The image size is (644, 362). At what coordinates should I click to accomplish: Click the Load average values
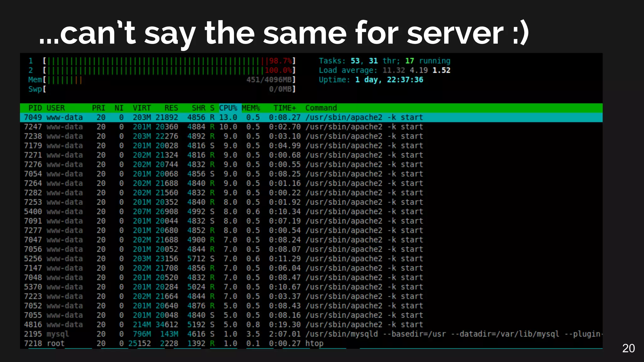(x=416, y=70)
